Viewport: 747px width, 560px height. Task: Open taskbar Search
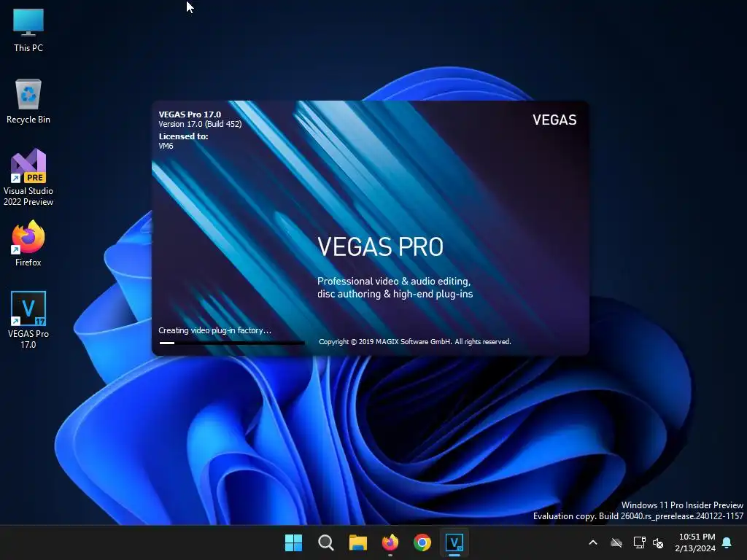[326, 542]
